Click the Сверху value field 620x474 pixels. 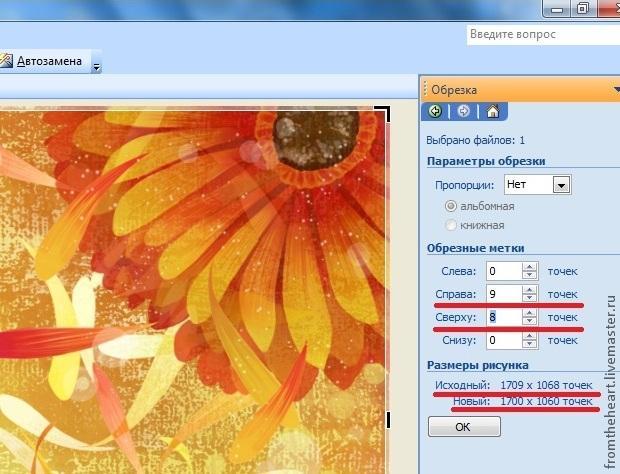tap(504, 317)
